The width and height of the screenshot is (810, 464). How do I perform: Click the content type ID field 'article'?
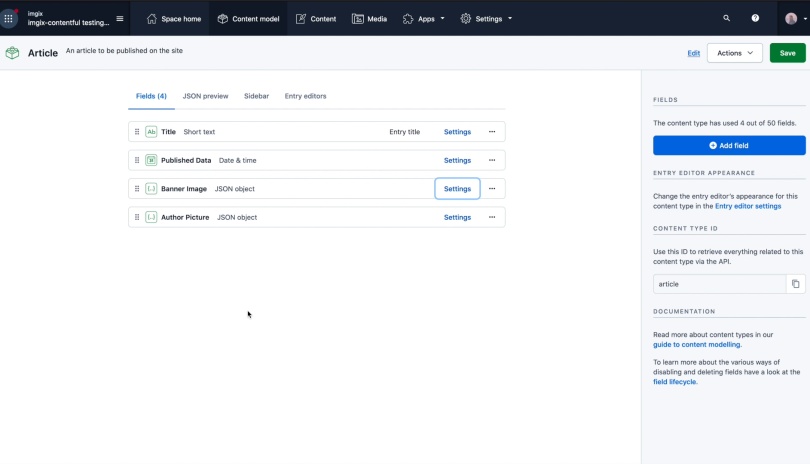coord(720,284)
